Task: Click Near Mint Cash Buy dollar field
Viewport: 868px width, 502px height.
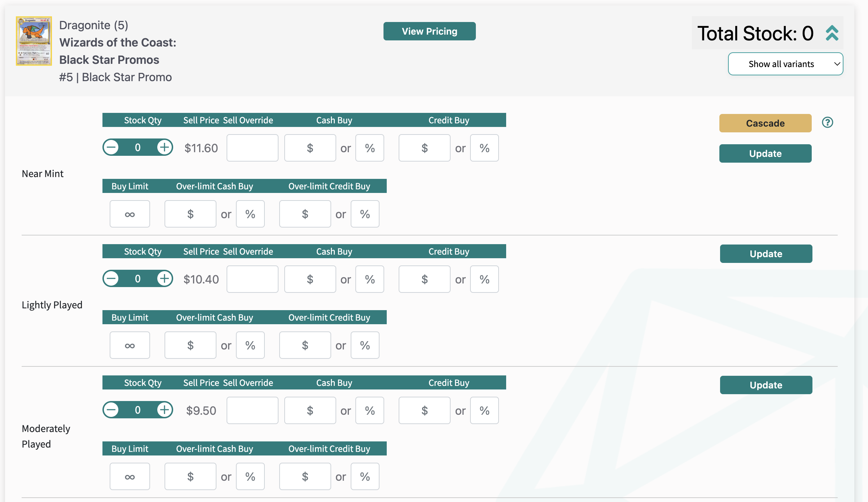Action: tap(310, 148)
